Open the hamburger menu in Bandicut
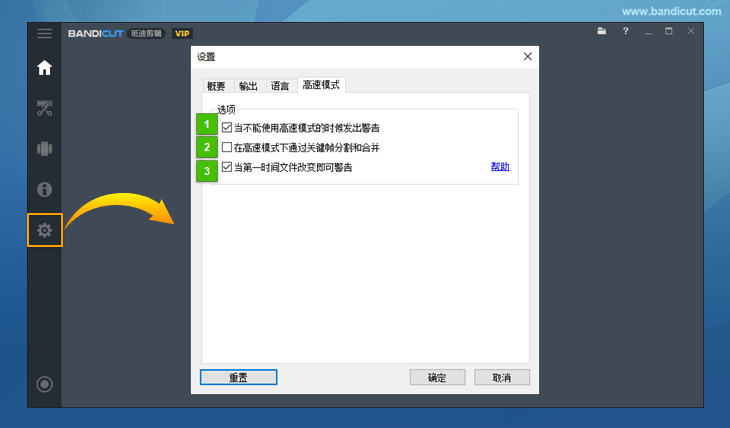Viewport: 730px width, 428px height. point(45,34)
